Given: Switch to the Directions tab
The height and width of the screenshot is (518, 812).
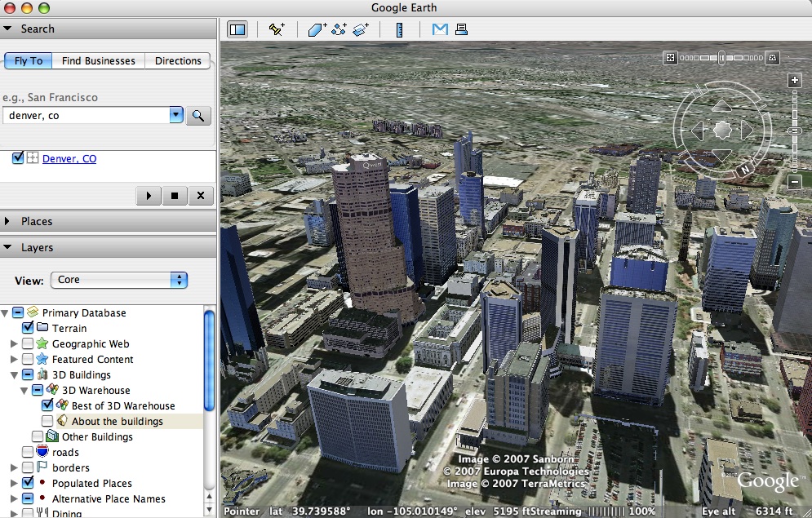Looking at the screenshot, I should (178, 60).
